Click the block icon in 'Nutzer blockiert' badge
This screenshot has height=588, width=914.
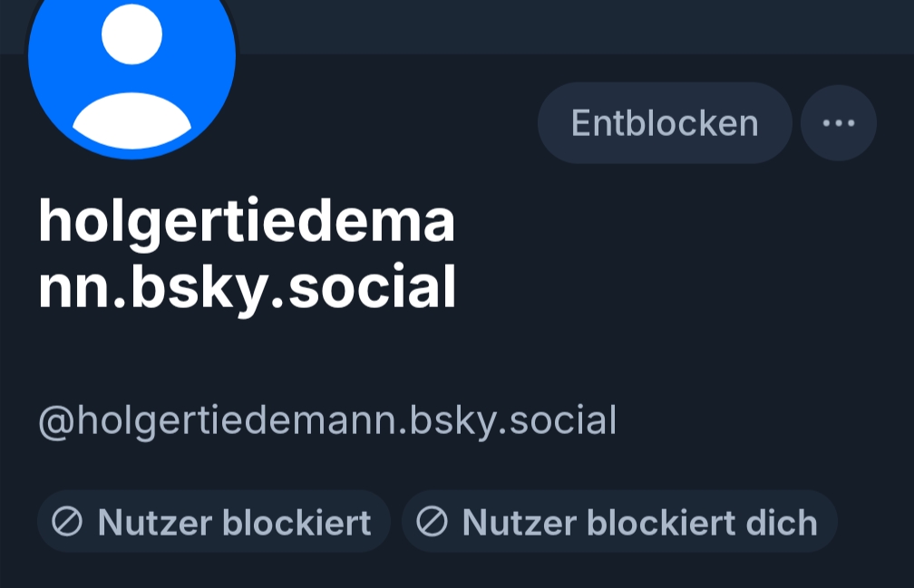(x=67, y=522)
